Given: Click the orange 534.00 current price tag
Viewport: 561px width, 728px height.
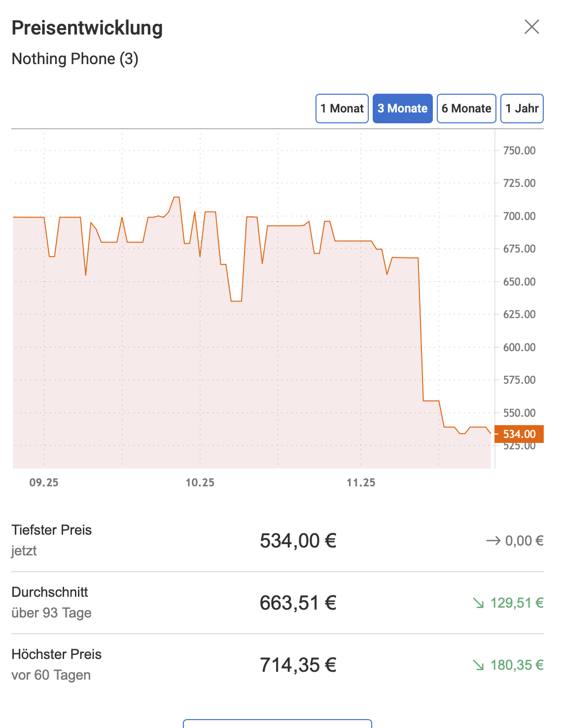Looking at the screenshot, I should [x=519, y=434].
